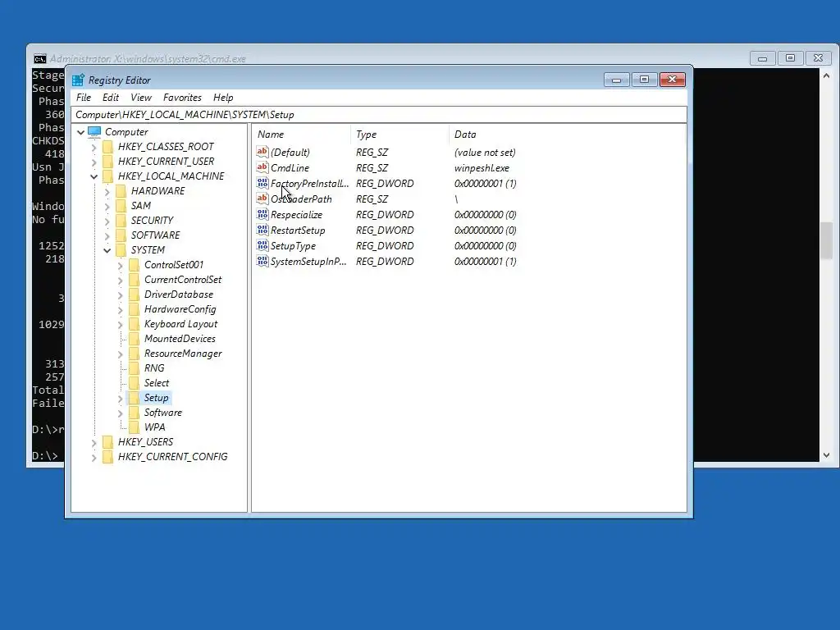The height and width of the screenshot is (630, 840).
Task: Close the Registry Editor window
Action: pyautogui.click(x=673, y=80)
